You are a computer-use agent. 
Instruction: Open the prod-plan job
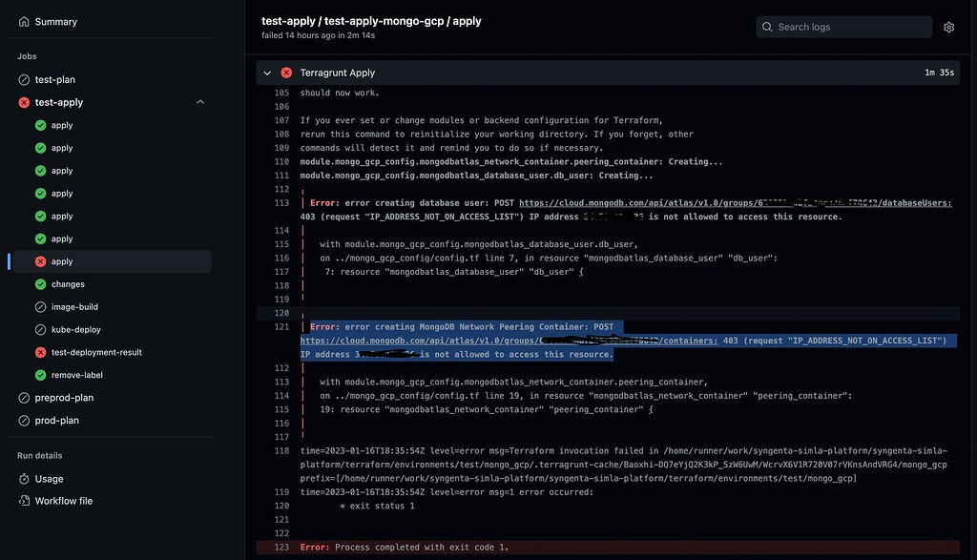pyautogui.click(x=57, y=421)
